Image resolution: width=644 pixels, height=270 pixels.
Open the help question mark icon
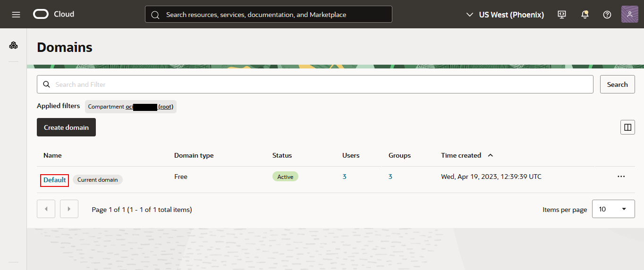pos(607,15)
